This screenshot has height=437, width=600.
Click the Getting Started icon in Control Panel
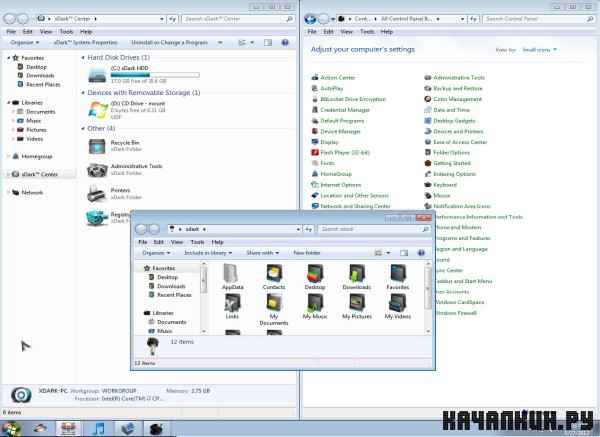coord(428,163)
